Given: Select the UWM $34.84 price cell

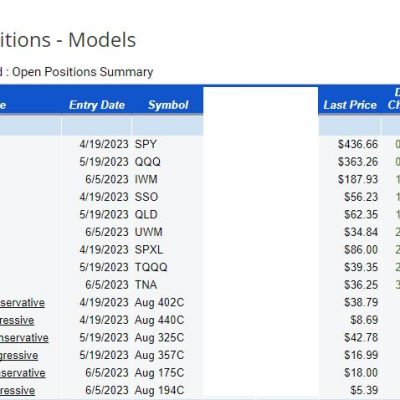Looking at the screenshot, I should [x=361, y=232].
